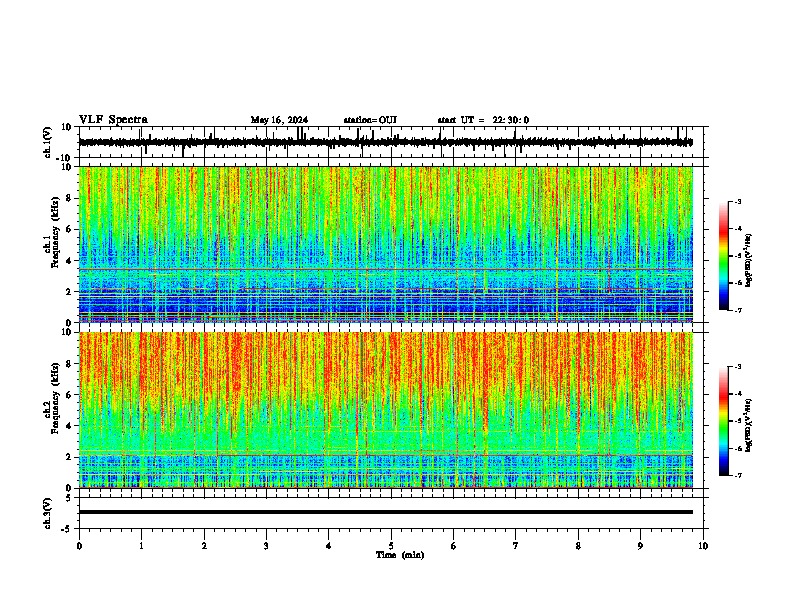Click the "VLF Spectra" plot title
The width and height of the screenshot is (792, 612).
[x=113, y=120]
